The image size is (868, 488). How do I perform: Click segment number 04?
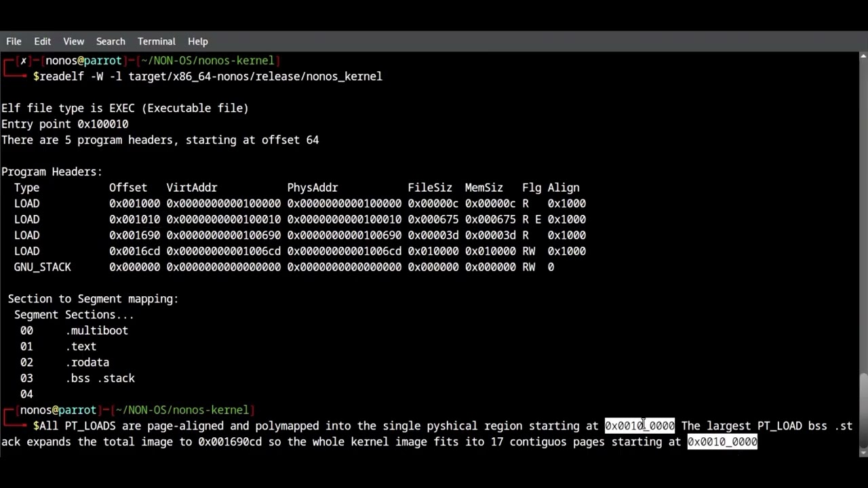[x=26, y=394]
